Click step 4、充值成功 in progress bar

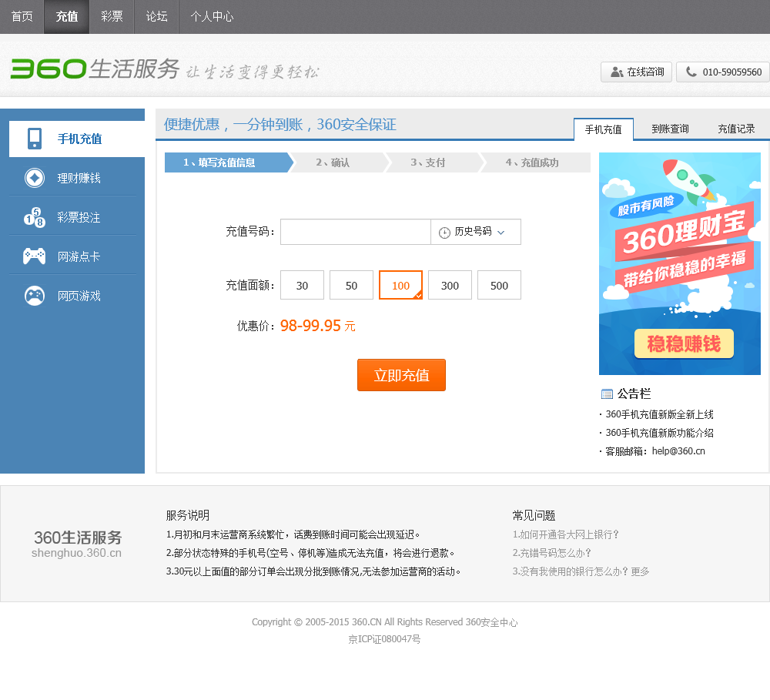pyautogui.click(x=534, y=162)
